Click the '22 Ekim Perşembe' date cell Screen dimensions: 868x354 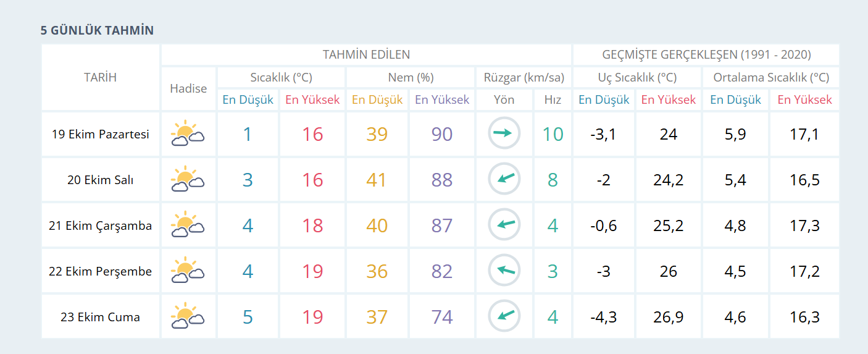[x=101, y=272]
